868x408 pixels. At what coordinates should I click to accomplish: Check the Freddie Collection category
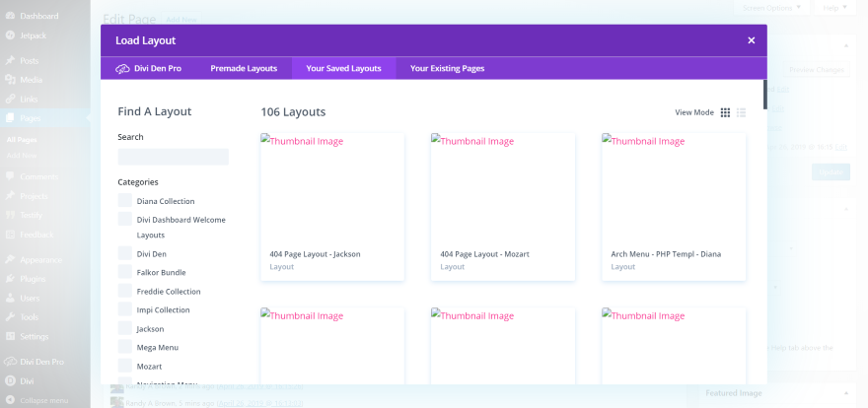(x=125, y=291)
